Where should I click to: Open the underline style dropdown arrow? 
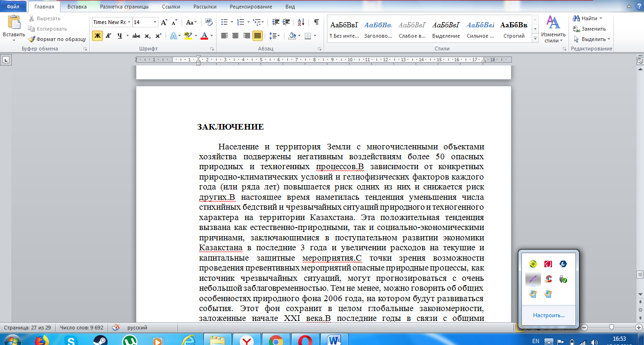coord(127,36)
